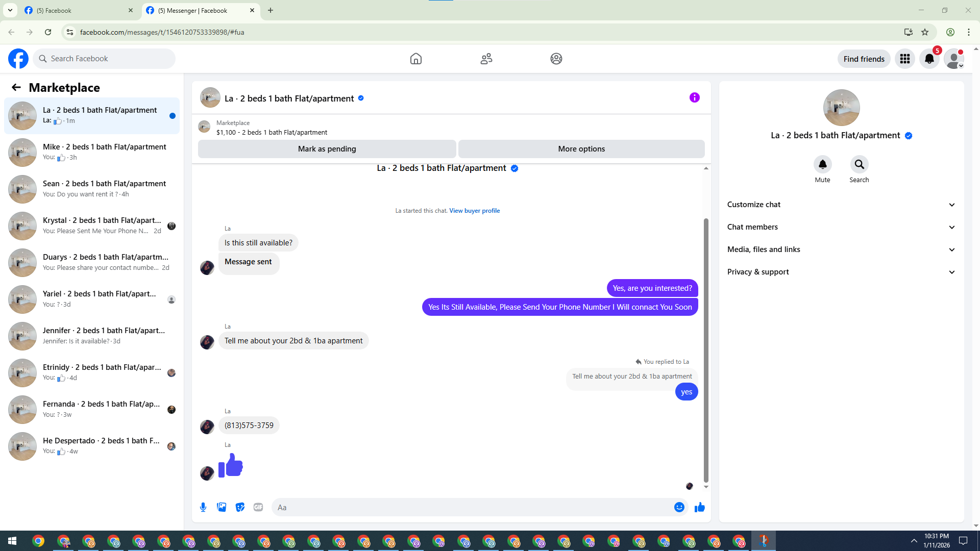This screenshot has width=980, height=551.
Task: Expand Privacy & support section
Action: point(841,272)
